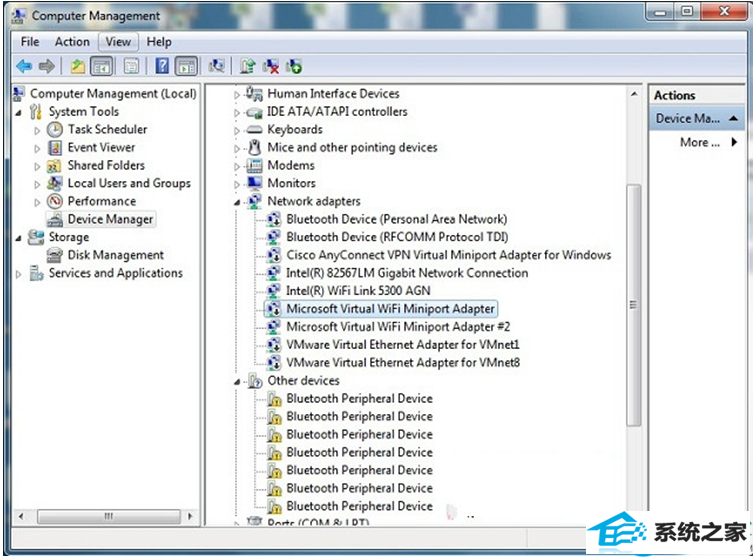Toggle the Show/Hide Action Pane icon

click(186, 66)
